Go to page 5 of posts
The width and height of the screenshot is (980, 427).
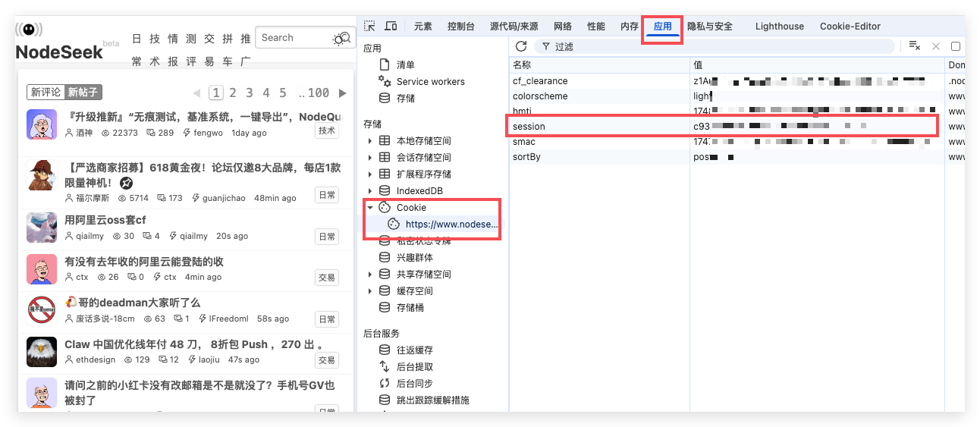[x=283, y=93]
